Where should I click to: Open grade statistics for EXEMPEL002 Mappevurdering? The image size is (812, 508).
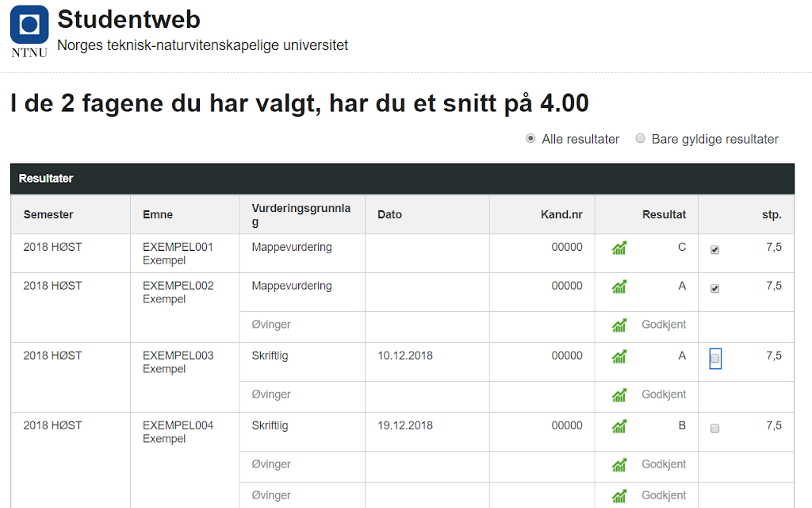click(619, 287)
